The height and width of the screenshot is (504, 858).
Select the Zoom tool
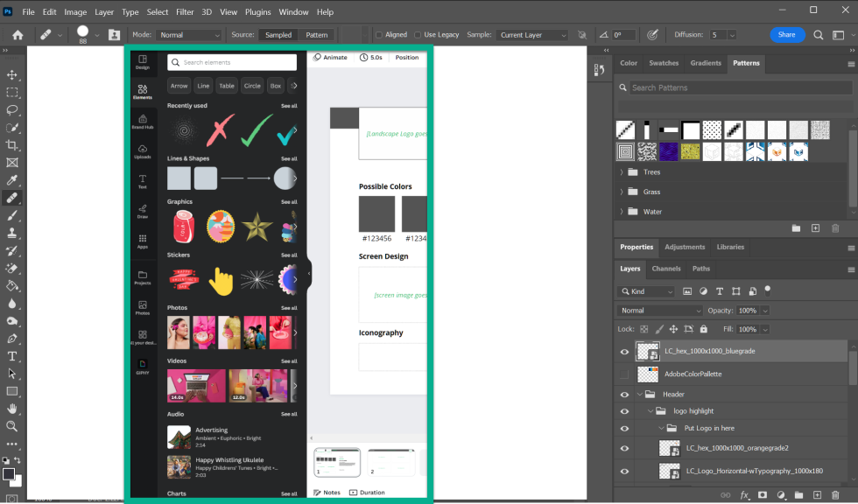click(12, 426)
